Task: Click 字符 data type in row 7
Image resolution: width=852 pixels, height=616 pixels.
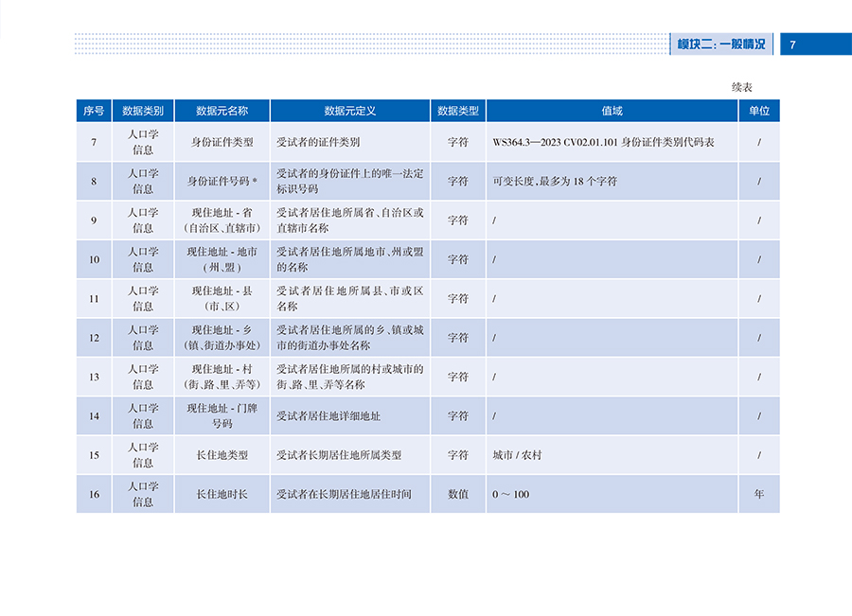Action: (458, 142)
